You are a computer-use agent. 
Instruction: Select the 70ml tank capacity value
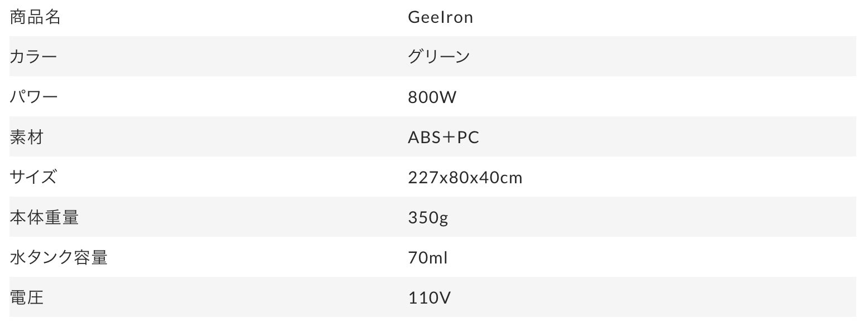click(428, 258)
